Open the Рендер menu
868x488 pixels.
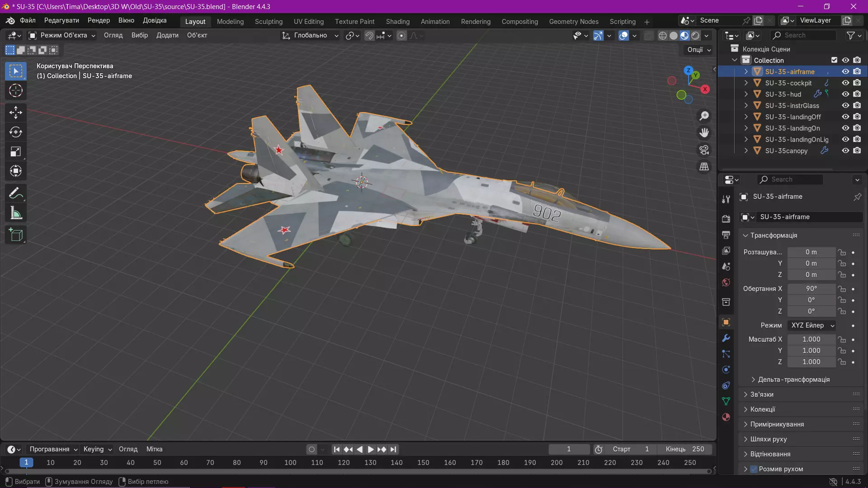point(99,20)
